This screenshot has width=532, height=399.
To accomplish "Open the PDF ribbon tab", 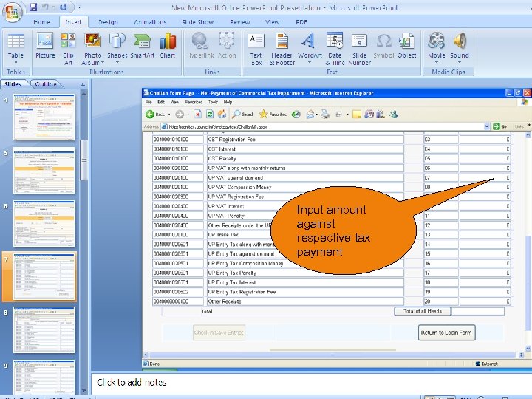I will pos(301,22).
